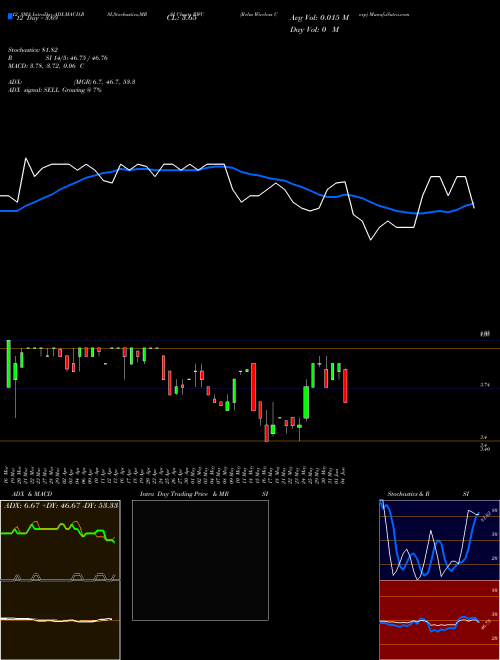Click the 'ADX signal: SELL Growing @ 7%' text

pos(55,90)
